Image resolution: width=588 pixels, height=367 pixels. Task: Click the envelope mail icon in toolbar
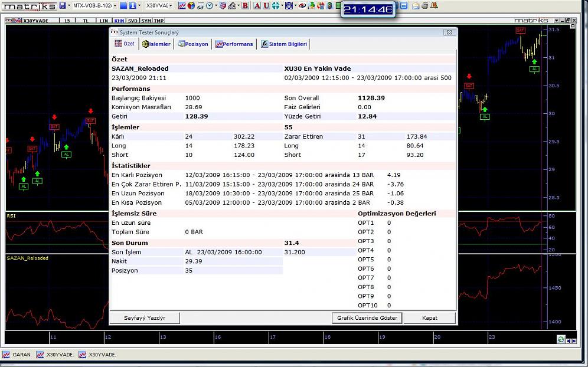pos(416,6)
